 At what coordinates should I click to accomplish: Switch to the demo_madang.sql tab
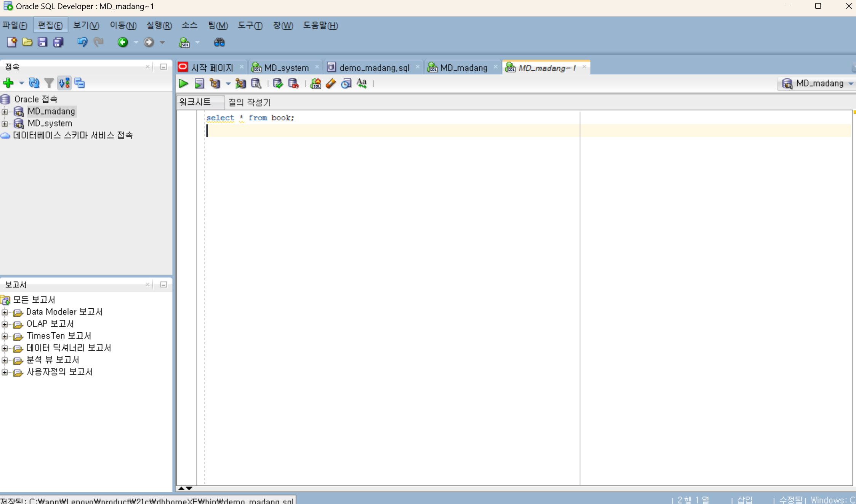pyautogui.click(x=374, y=68)
